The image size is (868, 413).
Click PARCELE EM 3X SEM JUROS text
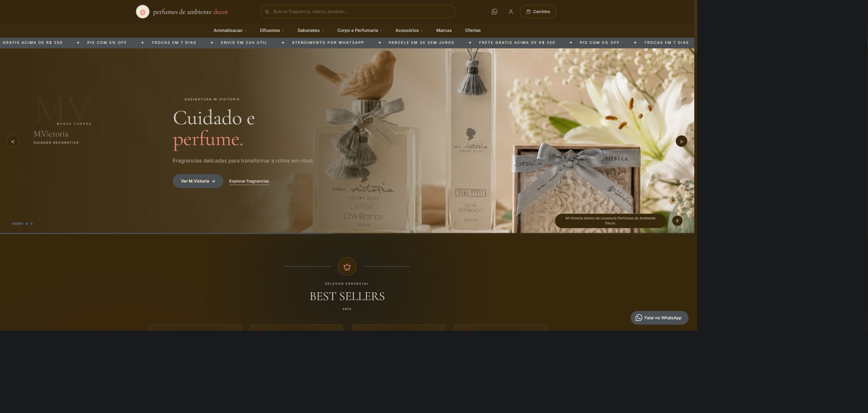pyautogui.click(x=421, y=43)
